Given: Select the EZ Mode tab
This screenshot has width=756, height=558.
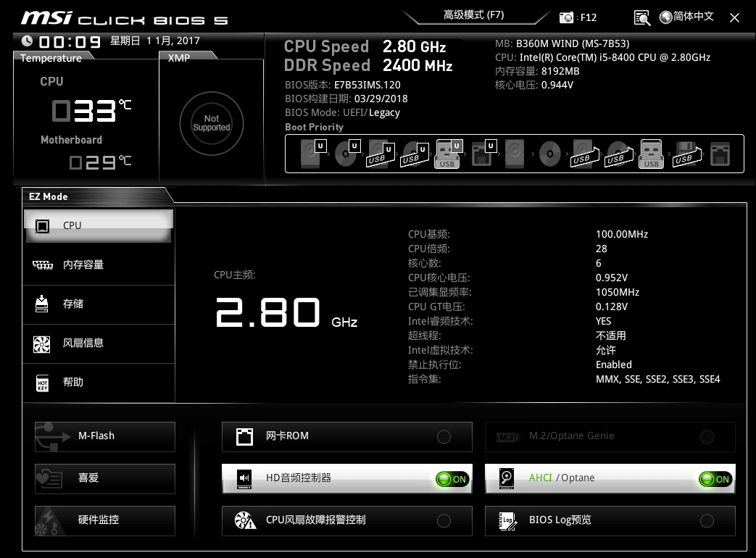Looking at the screenshot, I should (49, 196).
